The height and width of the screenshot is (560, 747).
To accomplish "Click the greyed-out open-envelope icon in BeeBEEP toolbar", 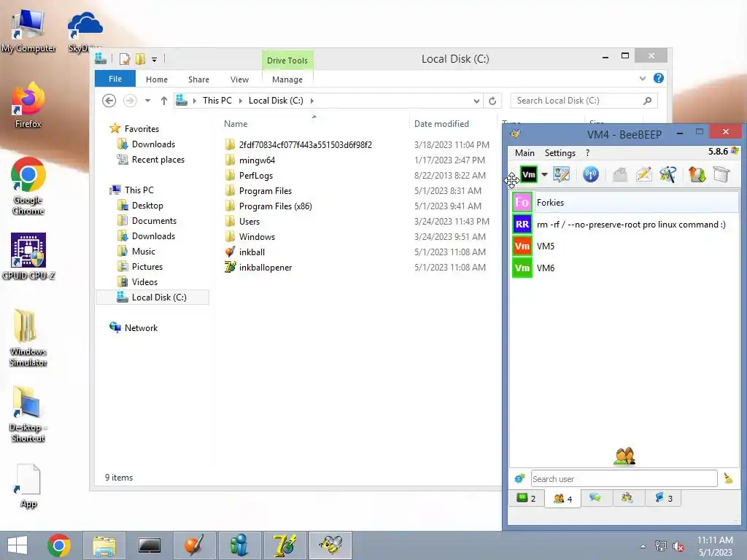I will pos(619,175).
